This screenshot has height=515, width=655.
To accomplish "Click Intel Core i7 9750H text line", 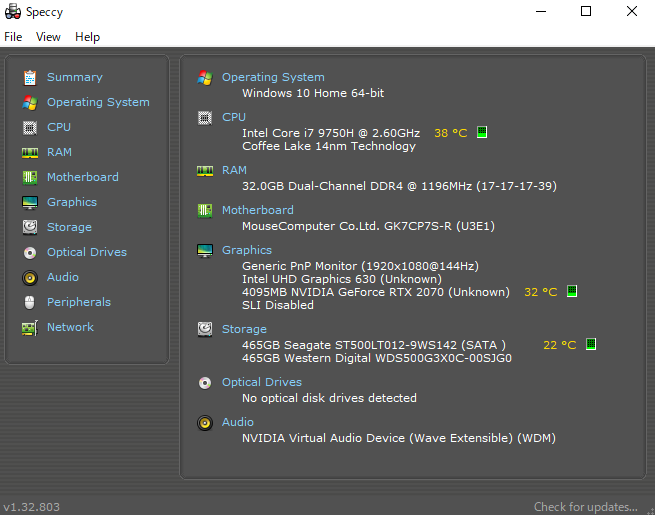I will 331,133.
